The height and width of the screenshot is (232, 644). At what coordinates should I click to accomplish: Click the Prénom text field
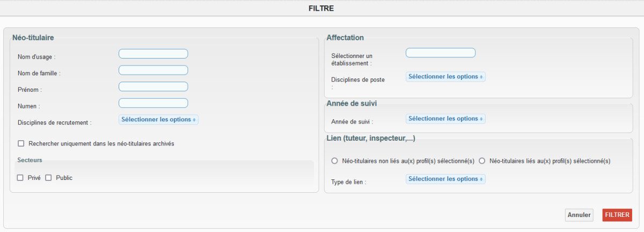153,86
